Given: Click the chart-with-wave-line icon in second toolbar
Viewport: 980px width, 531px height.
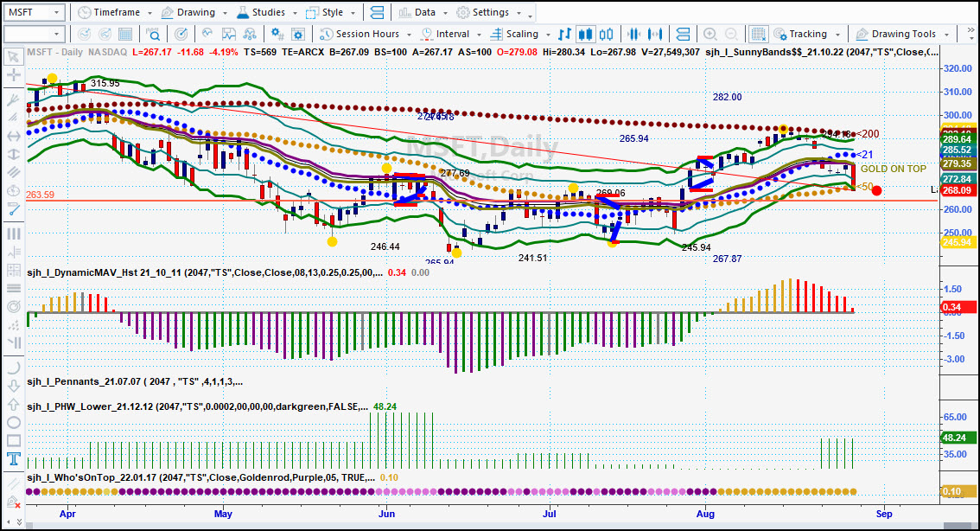Looking at the screenshot, I should pyautogui.click(x=229, y=34).
